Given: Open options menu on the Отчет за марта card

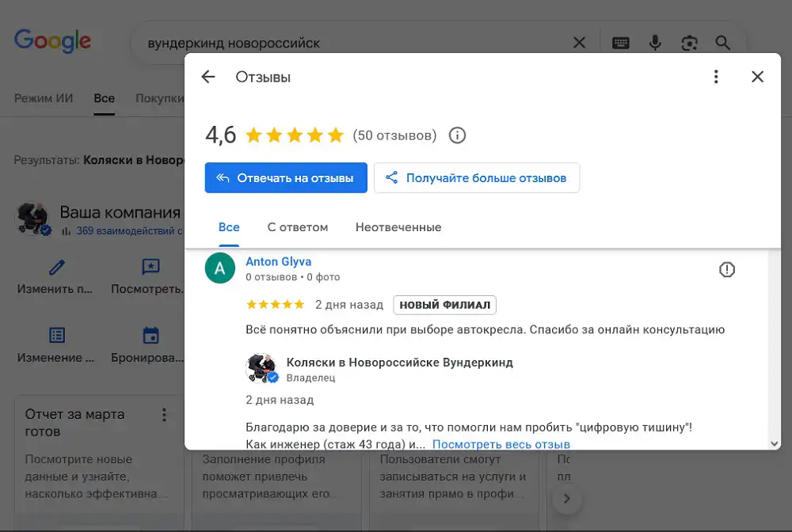Looking at the screenshot, I should pyautogui.click(x=164, y=414).
